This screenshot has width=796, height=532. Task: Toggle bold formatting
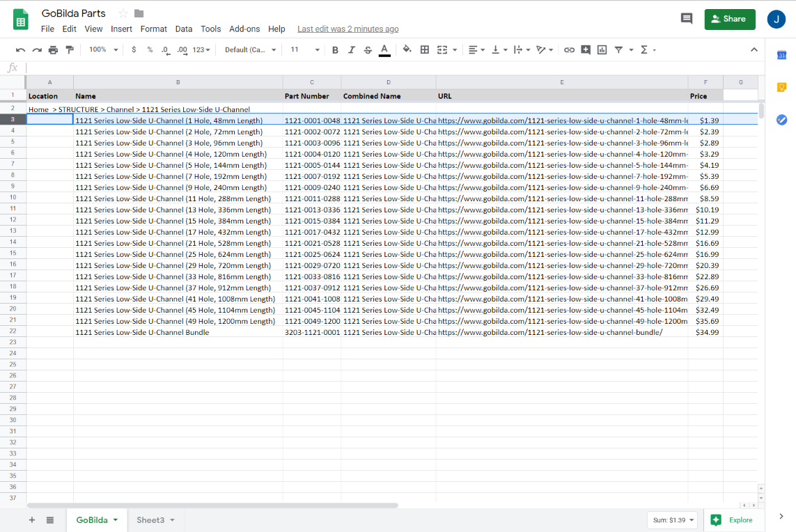coord(335,49)
